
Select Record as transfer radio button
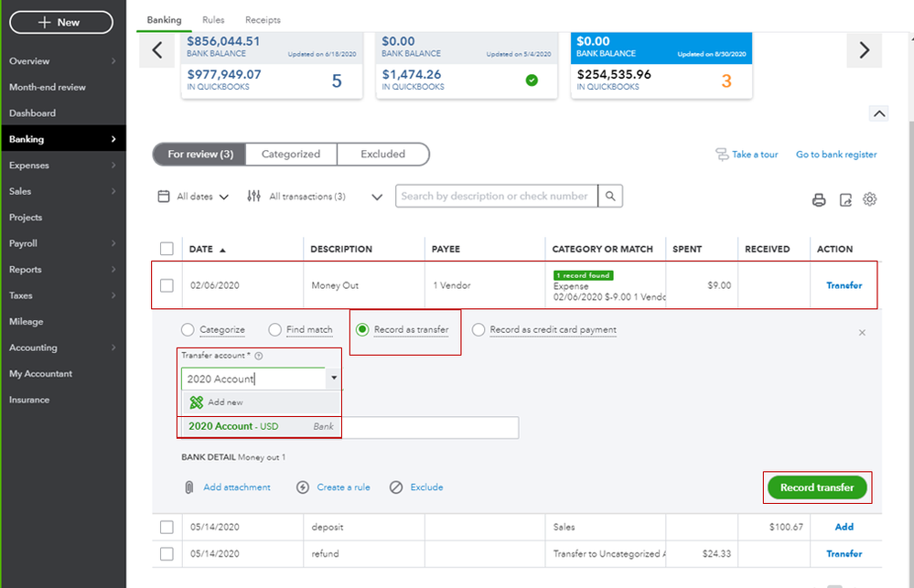(362, 330)
